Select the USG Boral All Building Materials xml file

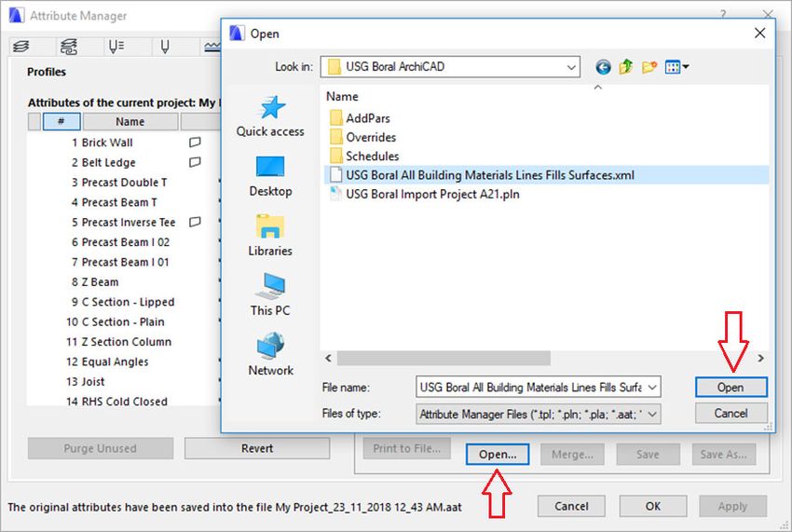click(x=546, y=175)
